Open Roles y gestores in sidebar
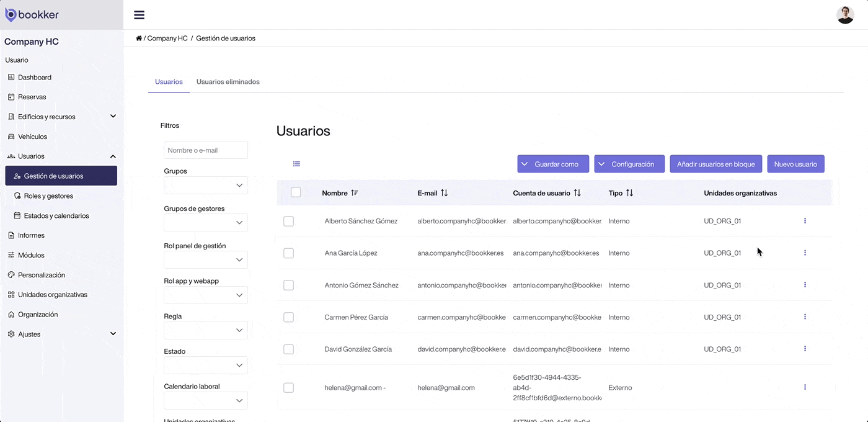The height and width of the screenshot is (422, 868). coord(48,196)
